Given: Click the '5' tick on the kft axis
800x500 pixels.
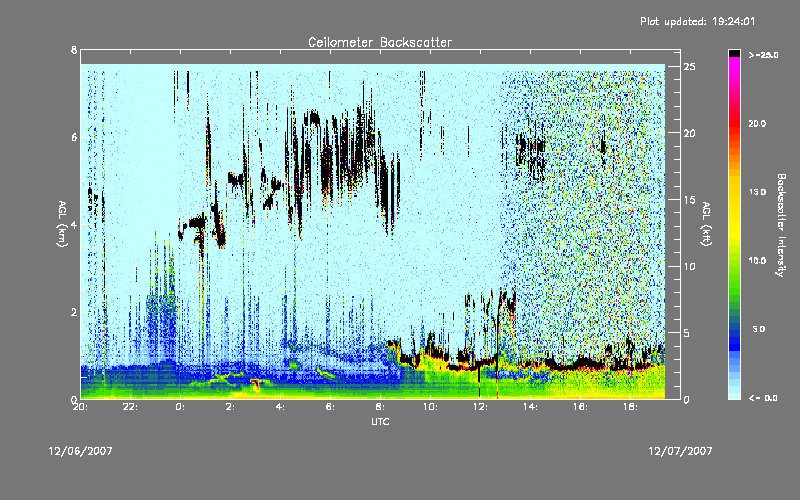Looking at the screenshot, I should click(687, 333).
